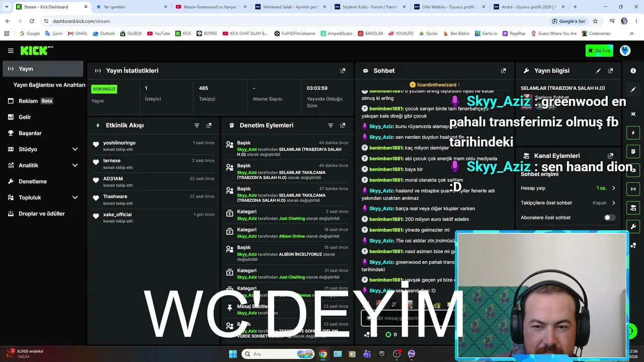Open a new Chrome tab

[575, 7]
